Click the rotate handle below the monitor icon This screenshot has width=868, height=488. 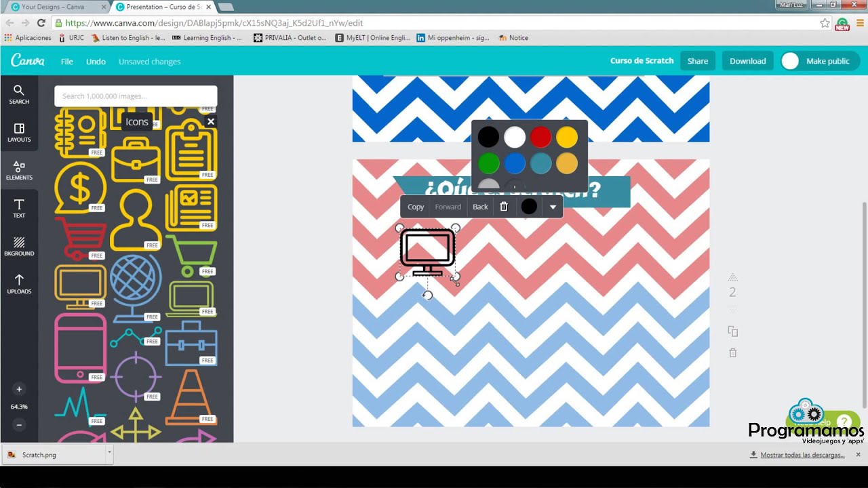[427, 295]
